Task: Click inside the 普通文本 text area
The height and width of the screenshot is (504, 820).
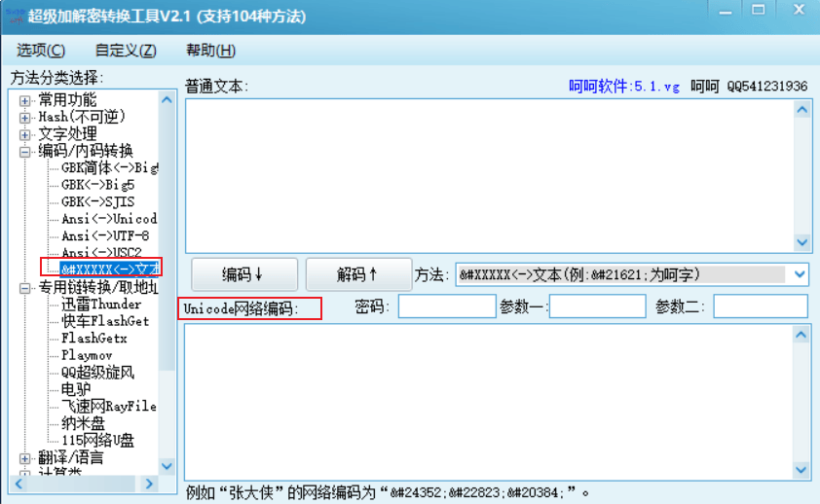Action: pyautogui.click(x=489, y=176)
